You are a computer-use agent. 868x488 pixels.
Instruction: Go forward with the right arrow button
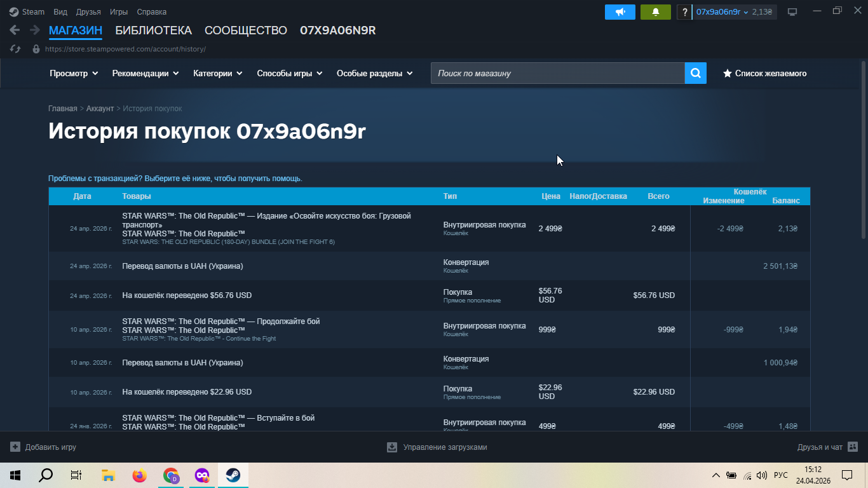tap(34, 30)
